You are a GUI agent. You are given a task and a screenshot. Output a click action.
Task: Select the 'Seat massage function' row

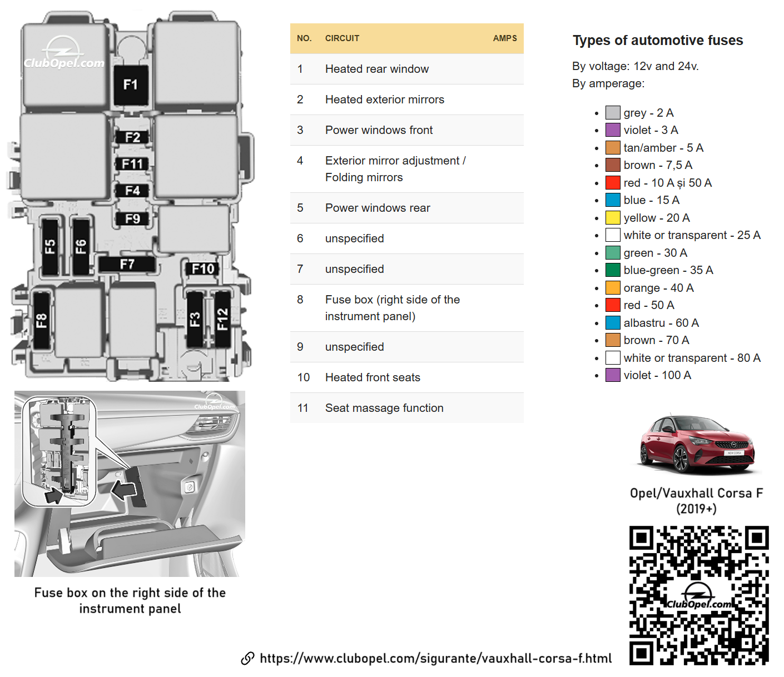point(407,408)
